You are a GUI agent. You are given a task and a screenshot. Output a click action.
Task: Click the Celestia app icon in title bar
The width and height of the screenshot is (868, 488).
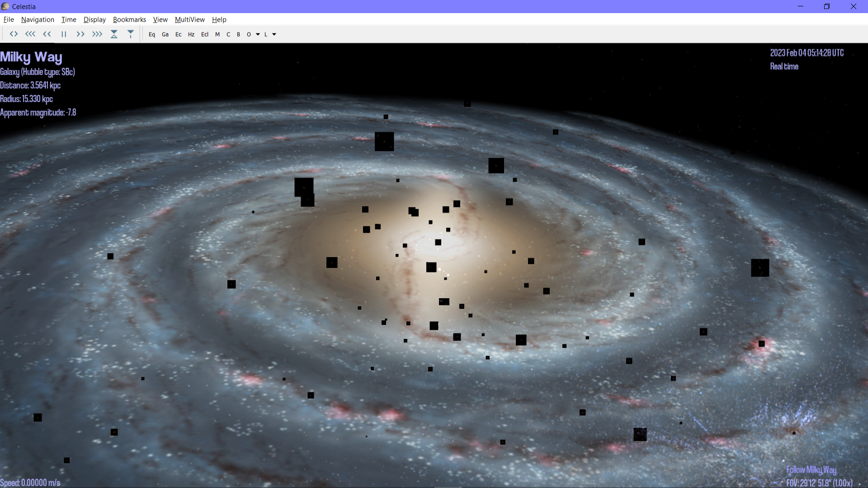pos(5,6)
